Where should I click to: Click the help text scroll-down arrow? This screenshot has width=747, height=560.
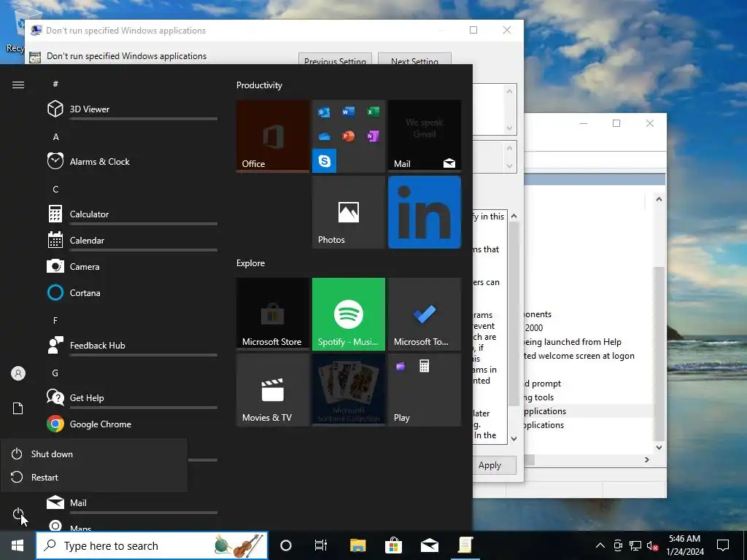coord(514,438)
